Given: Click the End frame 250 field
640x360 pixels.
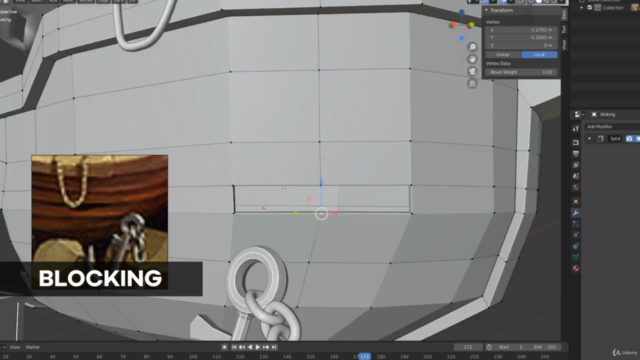Looking at the screenshot, I should (544, 347).
